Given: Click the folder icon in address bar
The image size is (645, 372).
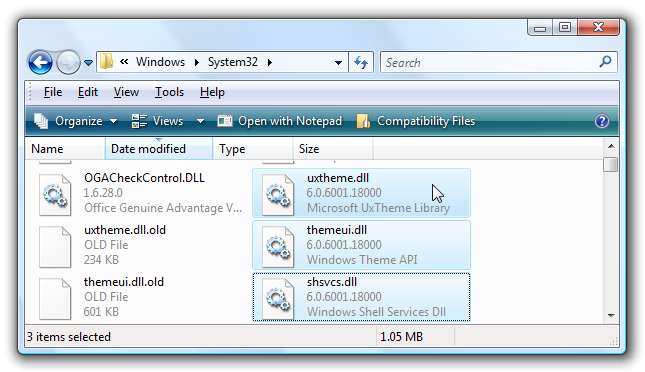Looking at the screenshot, I should pos(107,62).
